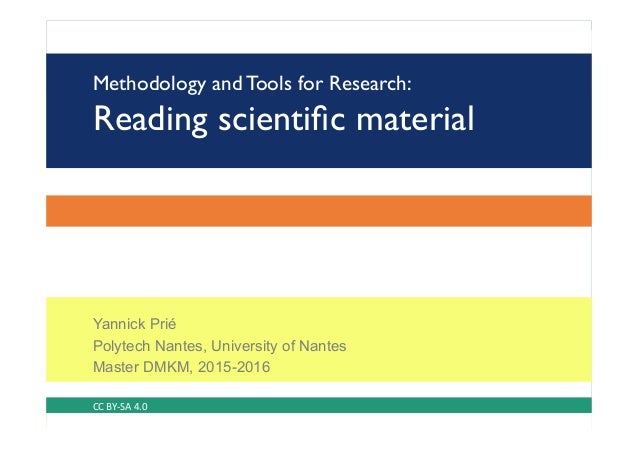Click the orange horizontal band
The image size is (638, 451).
[319, 210]
